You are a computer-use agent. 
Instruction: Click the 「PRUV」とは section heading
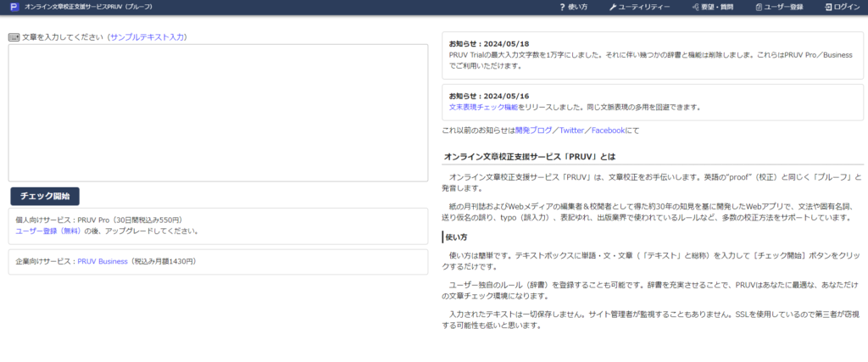530,157
